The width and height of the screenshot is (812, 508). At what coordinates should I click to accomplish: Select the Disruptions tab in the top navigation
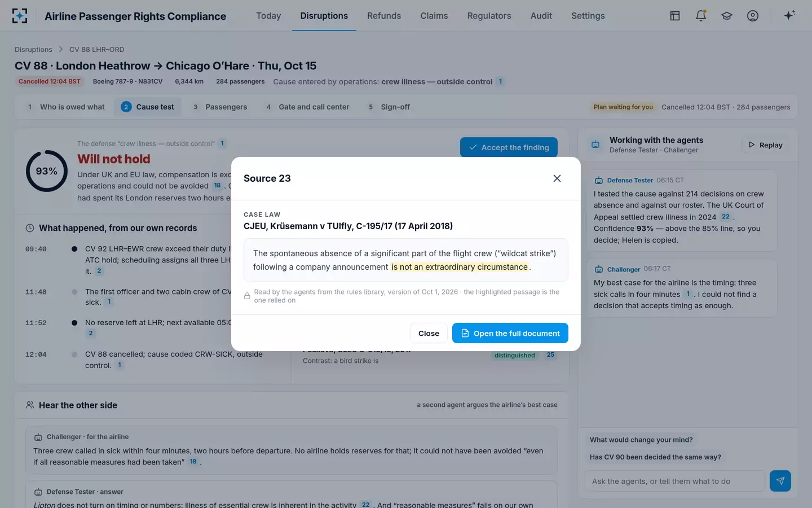(324, 16)
